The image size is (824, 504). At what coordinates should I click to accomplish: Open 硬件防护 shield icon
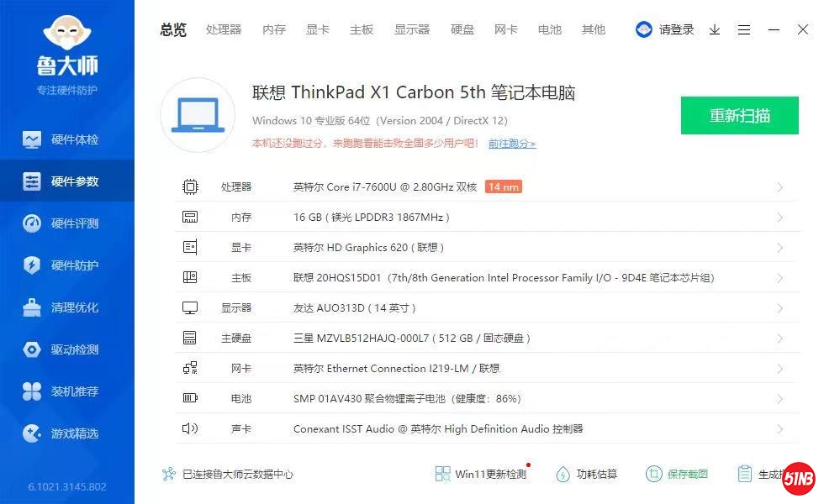point(32,265)
